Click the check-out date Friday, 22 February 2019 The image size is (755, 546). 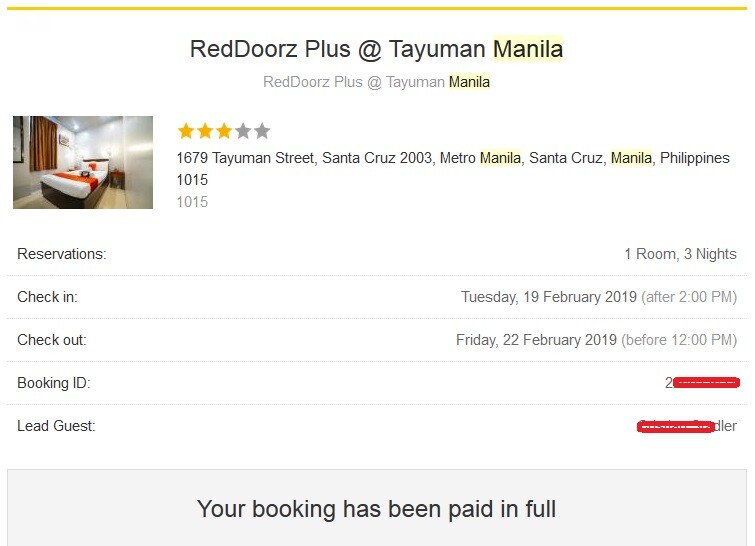(536, 340)
